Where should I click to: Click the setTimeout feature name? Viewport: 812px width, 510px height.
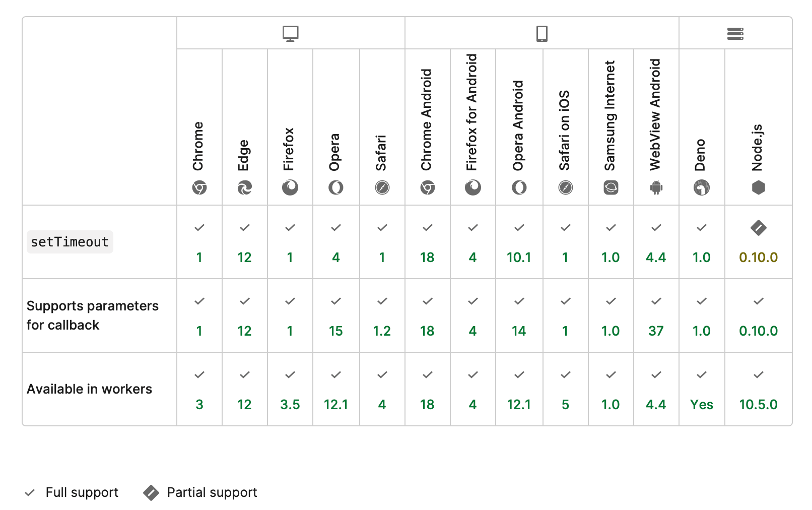point(70,242)
